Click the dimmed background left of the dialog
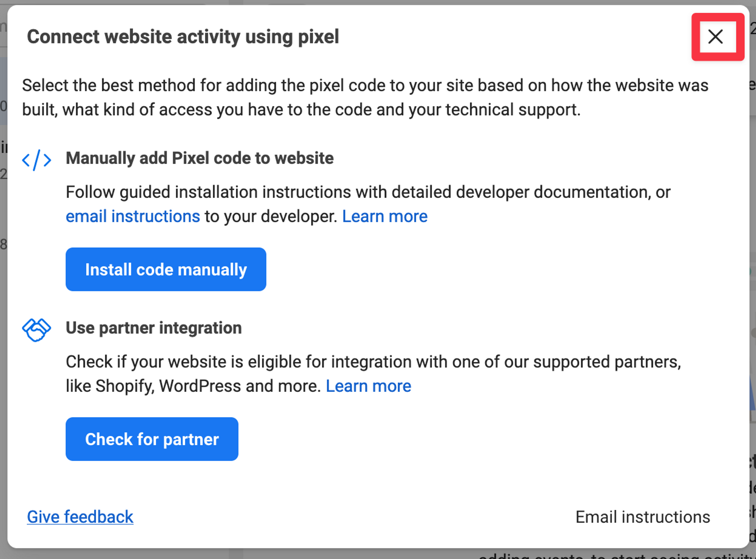 click(3, 302)
